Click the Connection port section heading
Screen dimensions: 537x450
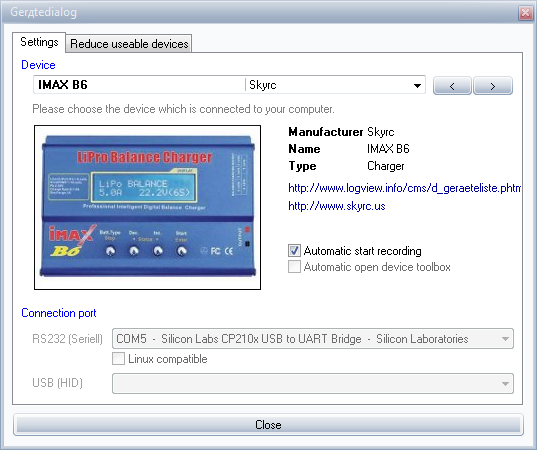pos(59,313)
